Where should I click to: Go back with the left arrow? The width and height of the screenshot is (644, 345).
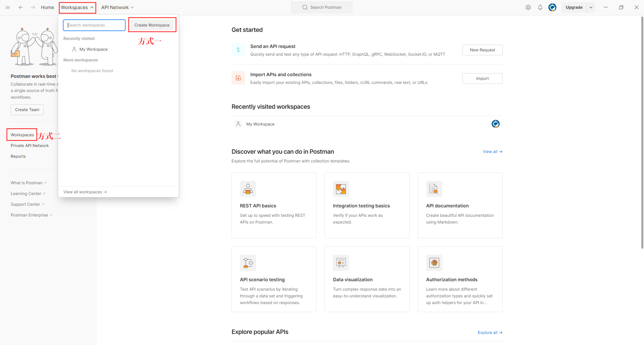pyautogui.click(x=21, y=7)
